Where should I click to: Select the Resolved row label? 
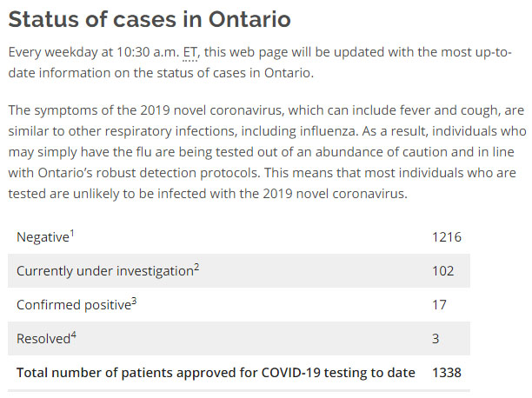pos(42,339)
